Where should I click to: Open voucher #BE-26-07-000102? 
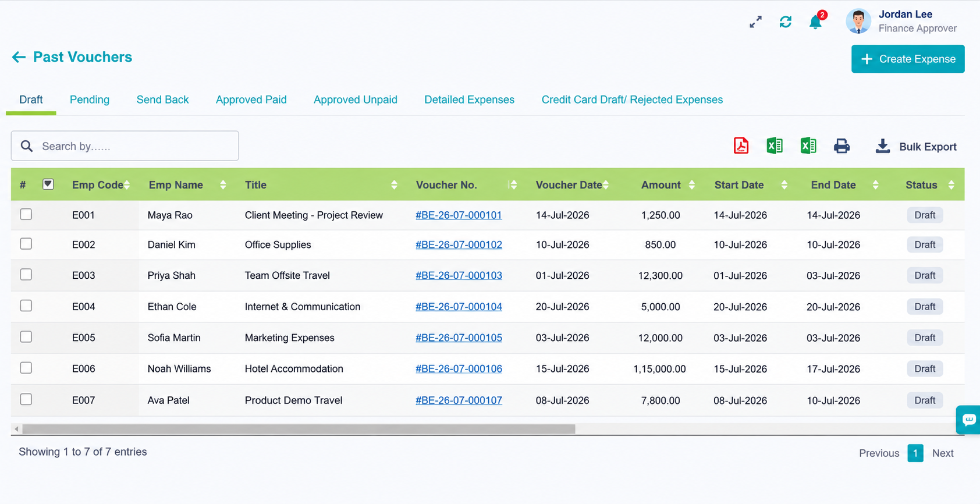coord(459,244)
